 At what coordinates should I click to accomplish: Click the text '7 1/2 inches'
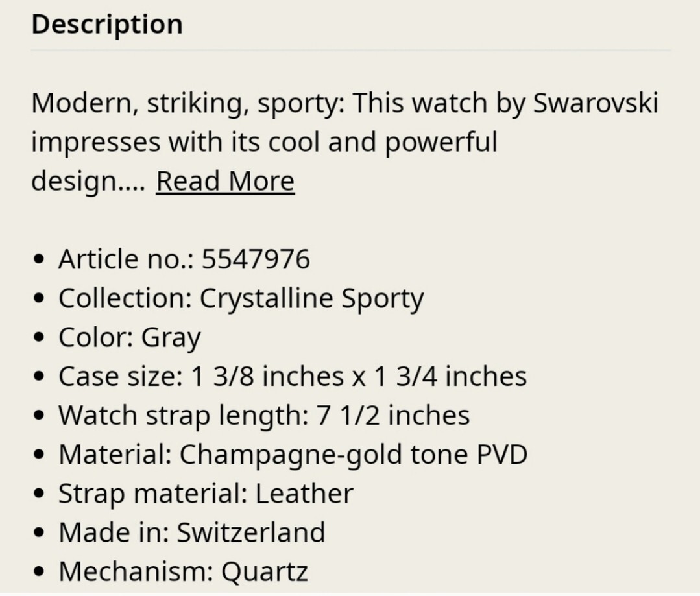point(393,416)
